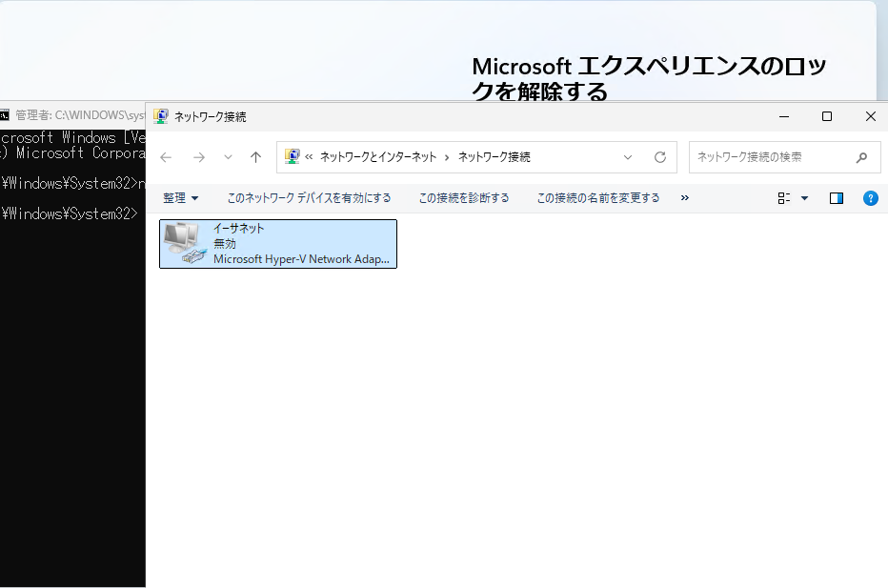Click the network connections title bar icon
The image size is (888, 588).
pyautogui.click(x=161, y=116)
